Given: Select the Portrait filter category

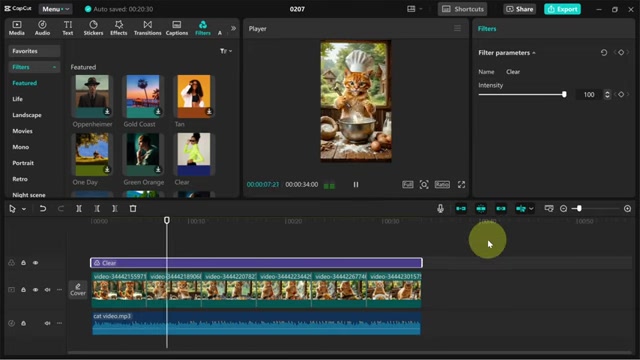Looking at the screenshot, I should click(x=23, y=163).
